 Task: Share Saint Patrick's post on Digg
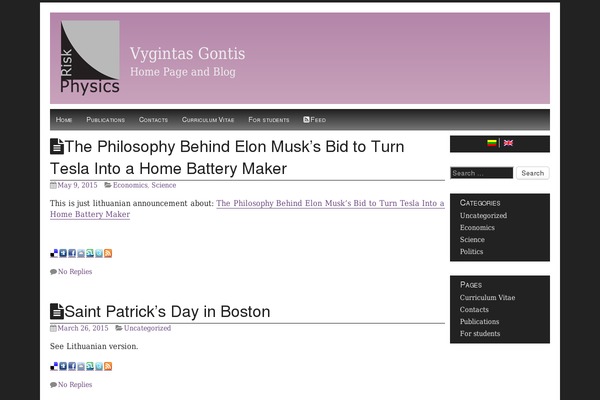(63, 366)
